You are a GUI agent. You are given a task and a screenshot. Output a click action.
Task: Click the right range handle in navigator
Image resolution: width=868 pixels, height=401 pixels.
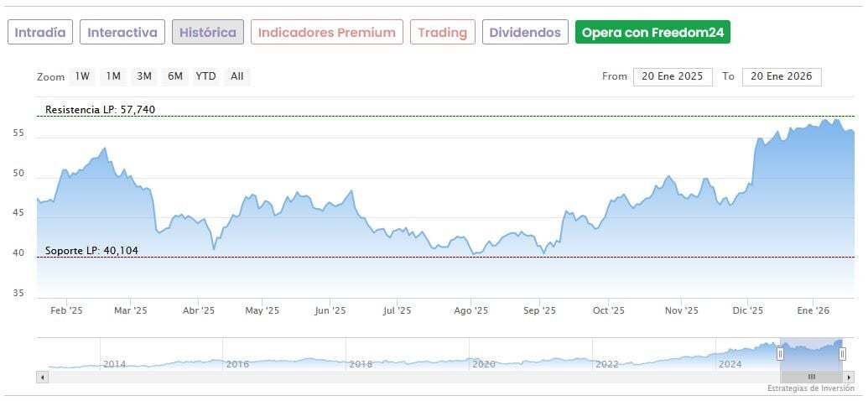coord(843,354)
